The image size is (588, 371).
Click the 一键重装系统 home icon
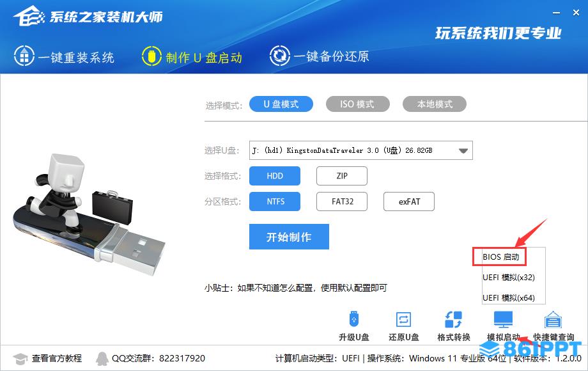tap(24, 56)
